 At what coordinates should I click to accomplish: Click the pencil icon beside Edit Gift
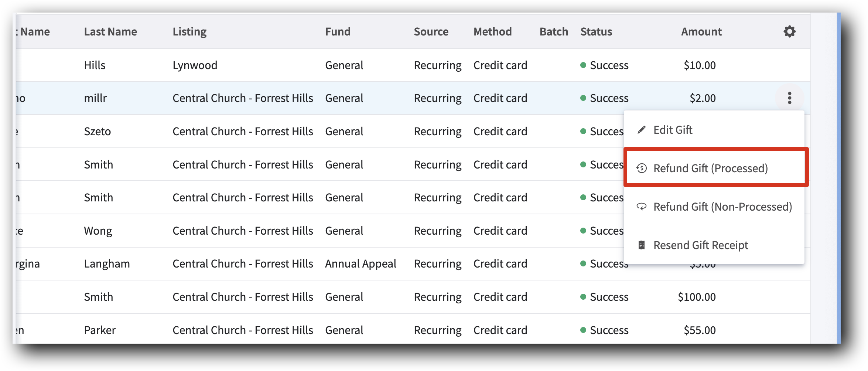click(641, 130)
